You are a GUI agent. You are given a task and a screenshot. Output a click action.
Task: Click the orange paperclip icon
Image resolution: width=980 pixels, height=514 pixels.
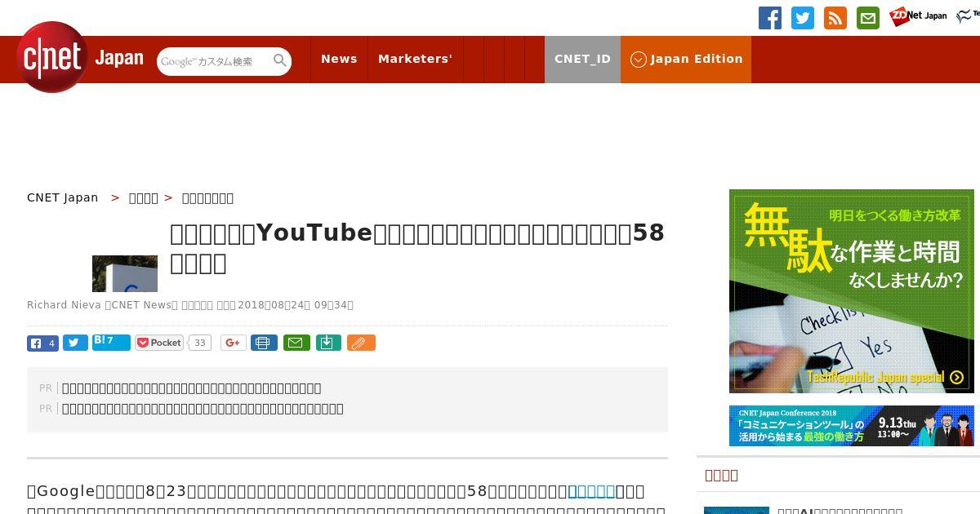361,343
